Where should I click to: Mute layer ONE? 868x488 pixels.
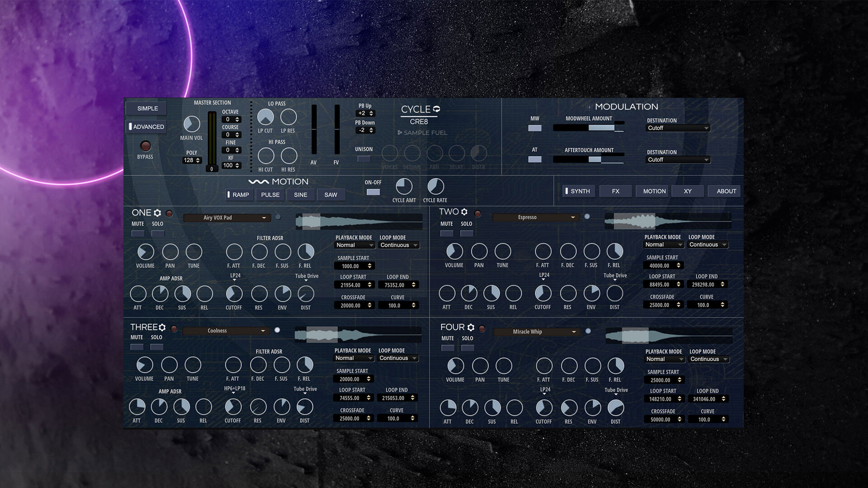coord(138,234)
